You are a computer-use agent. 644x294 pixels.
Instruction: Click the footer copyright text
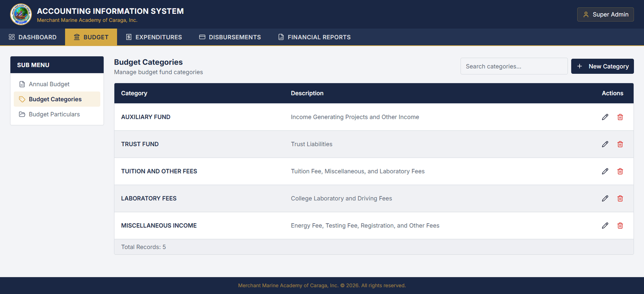[x=322, y=286]
